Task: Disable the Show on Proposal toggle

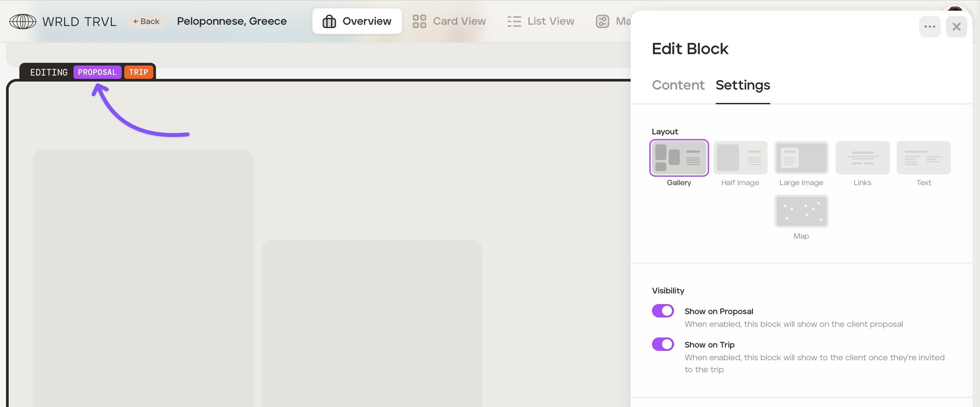Action: point(663,311)
